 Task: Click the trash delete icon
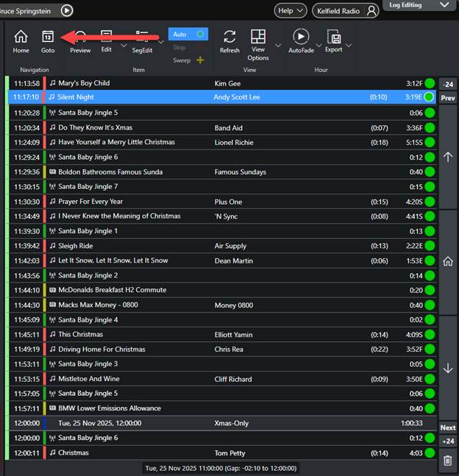click(x=448, y=461)
